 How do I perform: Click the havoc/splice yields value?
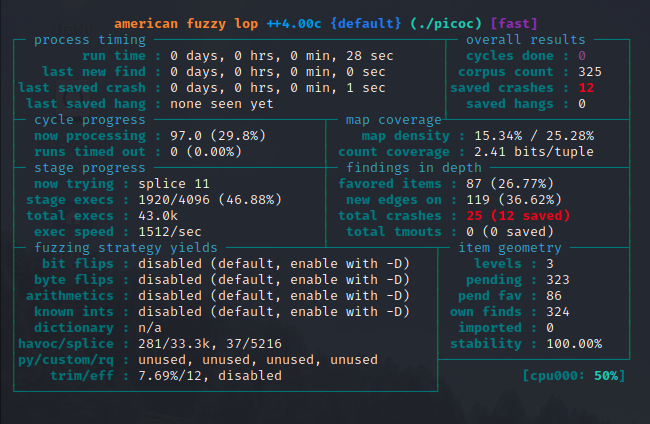pos(210,344)
